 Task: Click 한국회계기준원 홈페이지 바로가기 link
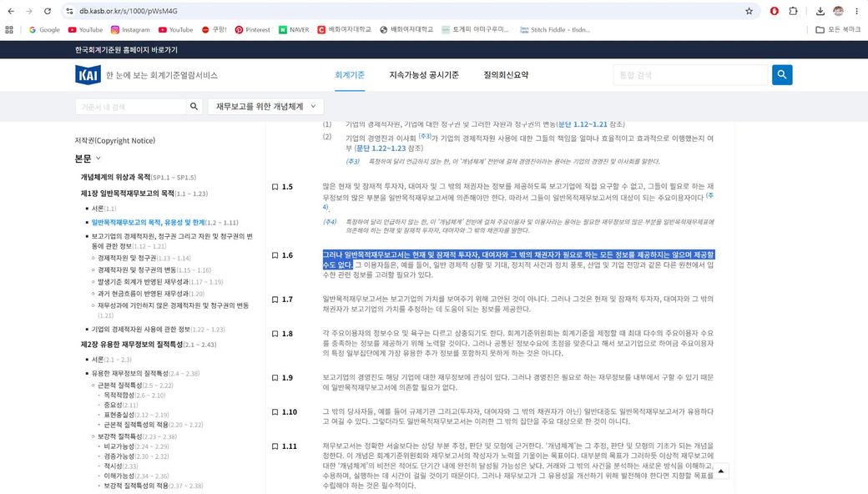point(126,50)
